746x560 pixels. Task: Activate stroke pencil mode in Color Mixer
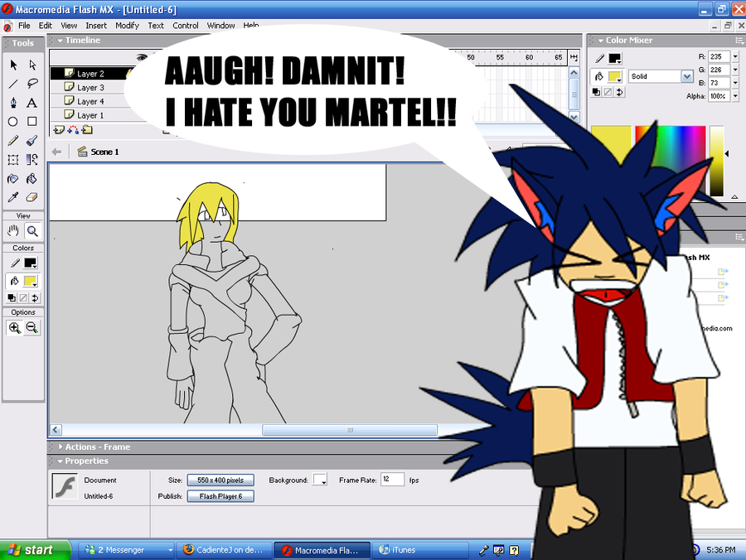coord(599,59)
